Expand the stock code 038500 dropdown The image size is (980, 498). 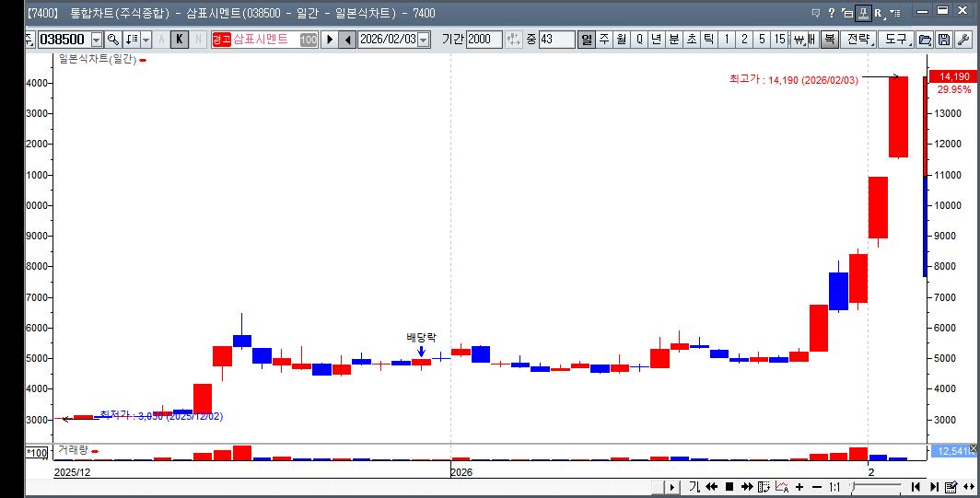(x=97, y=40)
